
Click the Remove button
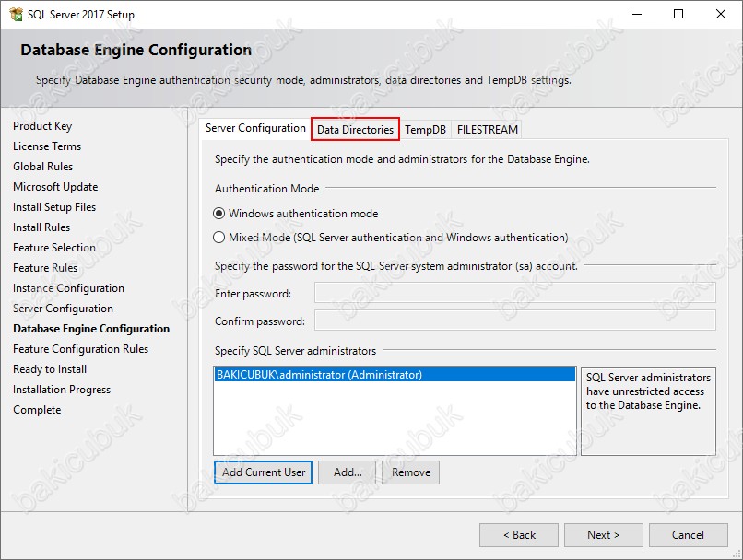click(x=411, y=472)
